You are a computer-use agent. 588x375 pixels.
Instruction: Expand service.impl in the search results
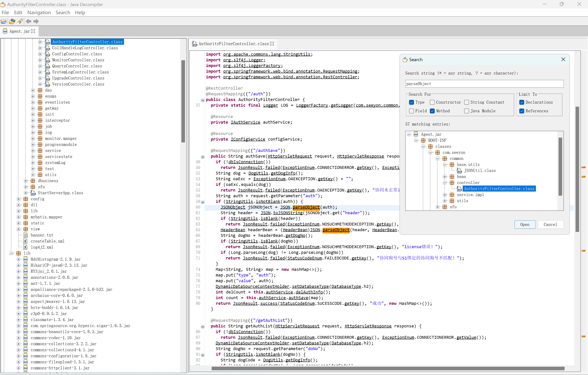[x=445, y=195]
